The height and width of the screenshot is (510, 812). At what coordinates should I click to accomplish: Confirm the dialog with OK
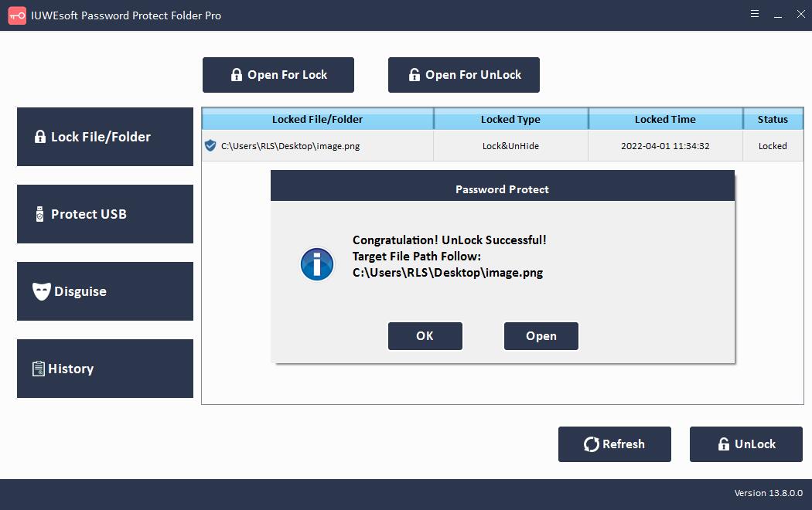(425, 336)
